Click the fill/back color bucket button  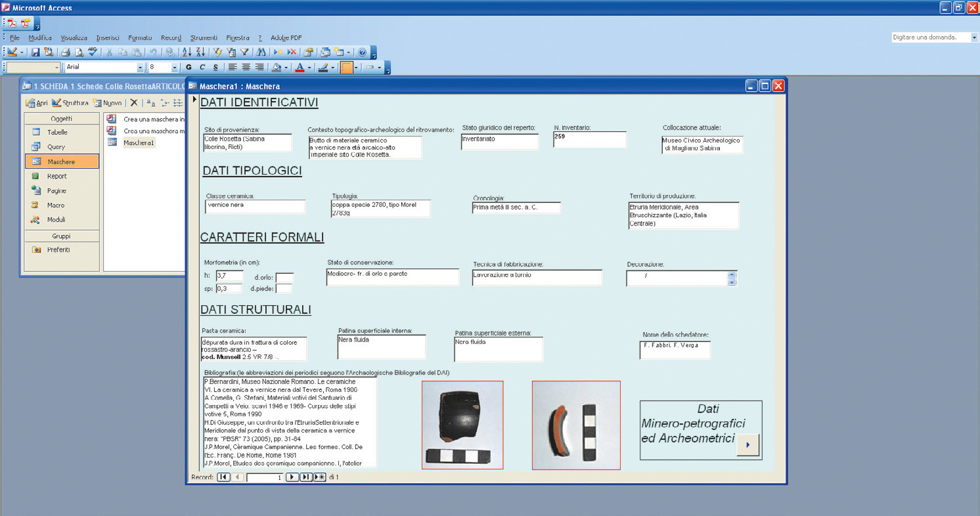(277, 67)
